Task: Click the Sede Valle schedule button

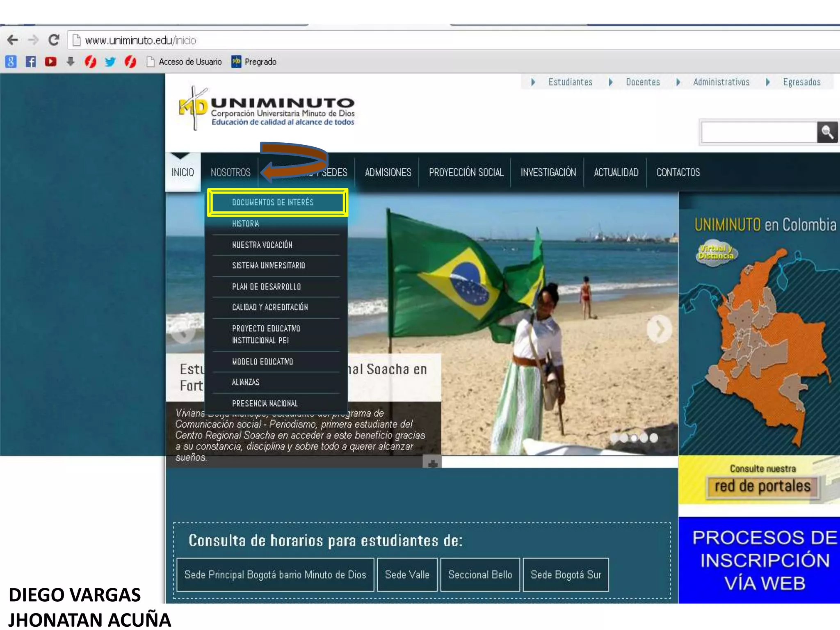Action: pos(407,575)
